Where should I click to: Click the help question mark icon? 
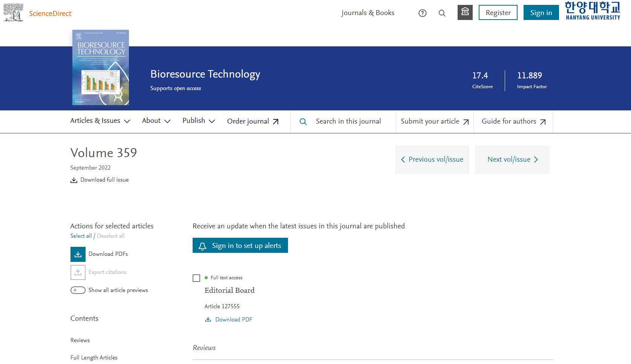pos(423,13)
